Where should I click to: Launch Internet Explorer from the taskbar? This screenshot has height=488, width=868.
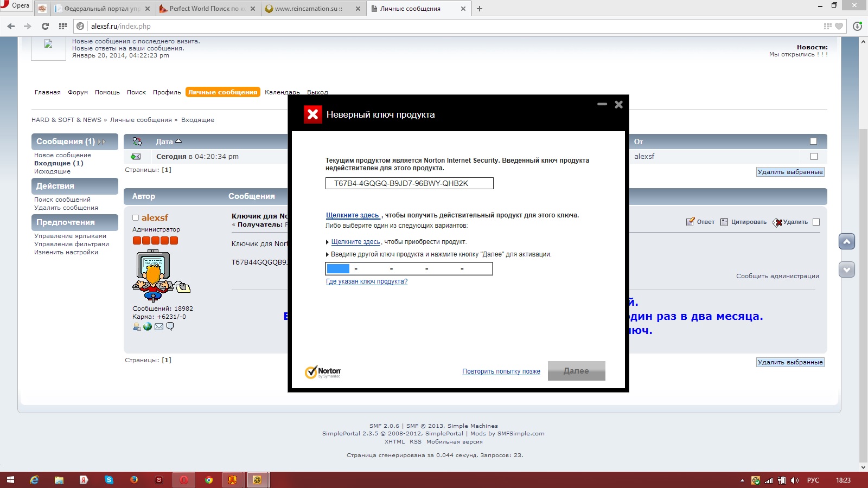(34, 480)
